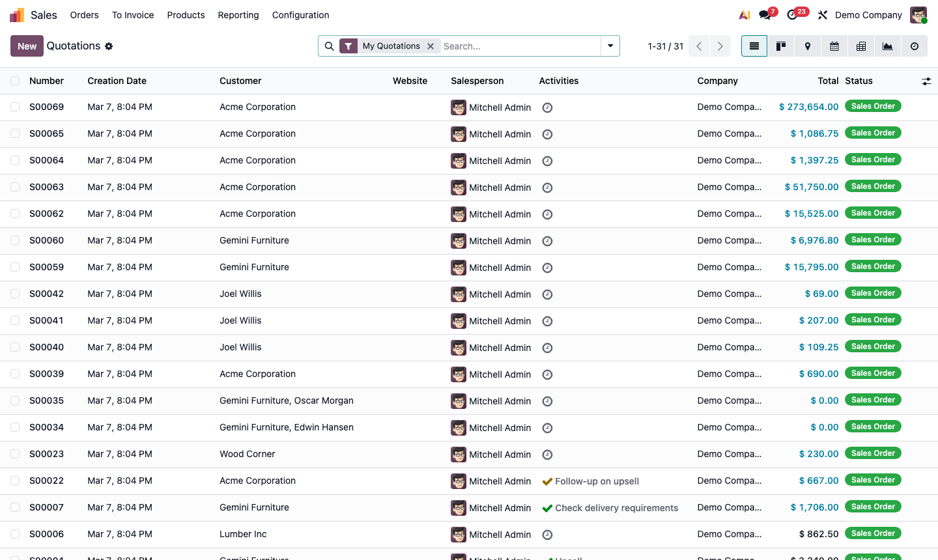Remove the My Quotations filter
This screenshot has width=938, height=560.
click(x=431, y=46)
